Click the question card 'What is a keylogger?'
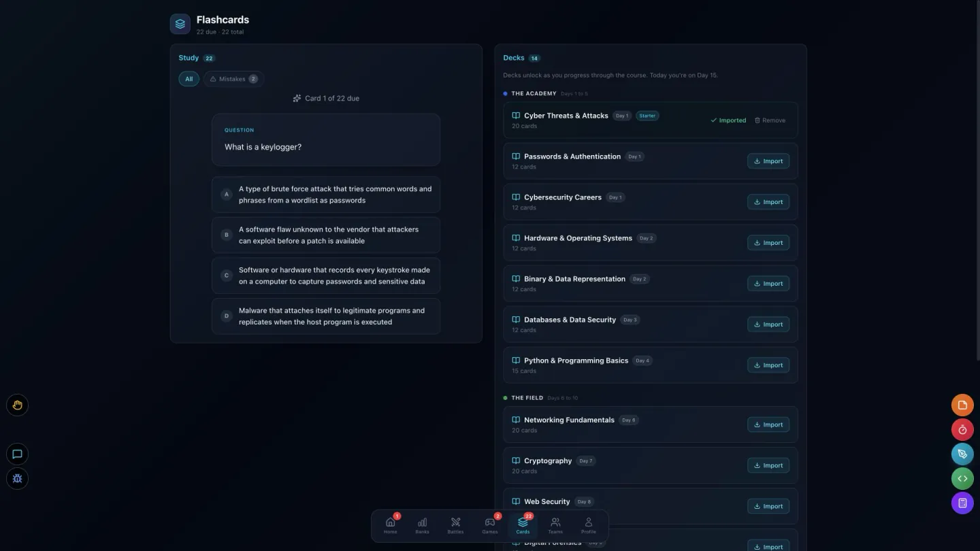980x551 pixels. point(326,139)
